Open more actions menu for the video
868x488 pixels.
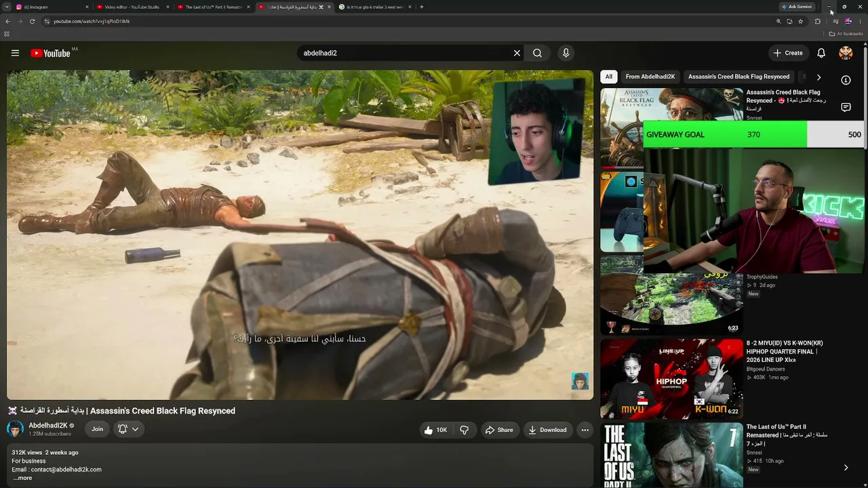[x=585, y=430]
